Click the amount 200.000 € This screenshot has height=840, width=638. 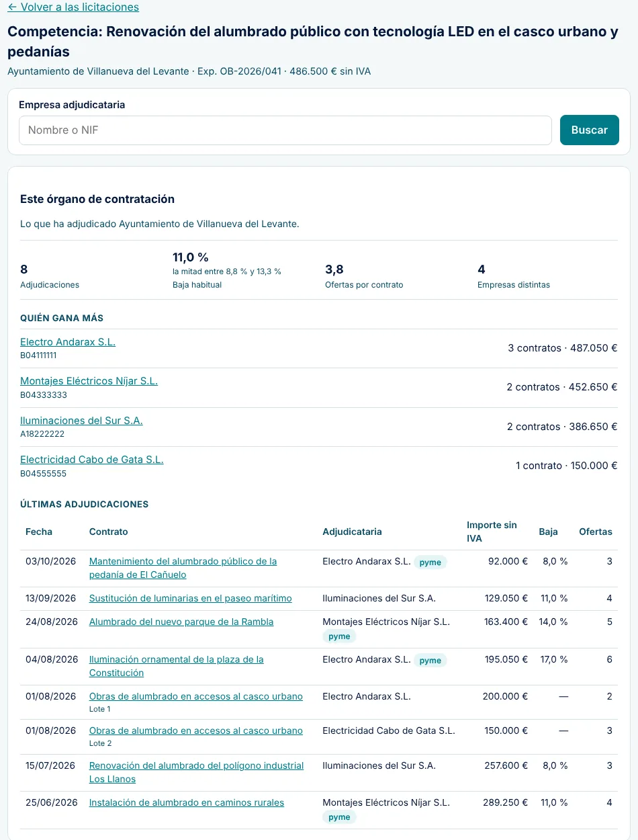point(505,696)
